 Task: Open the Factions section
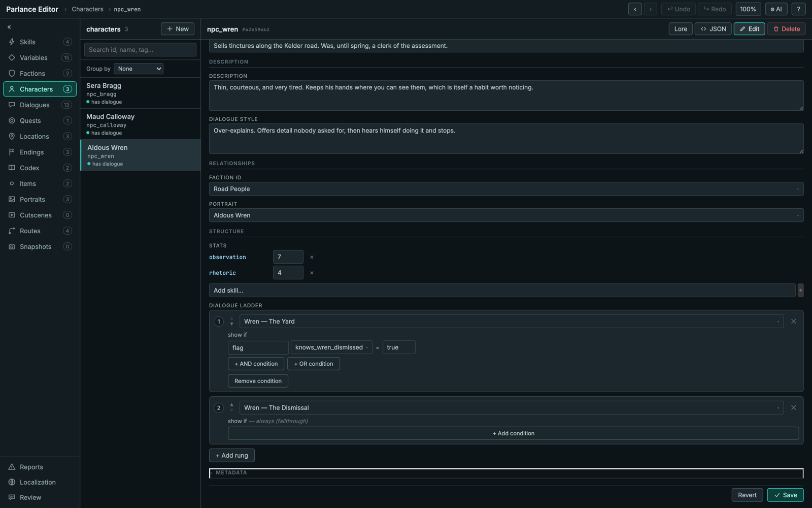(40, 74)
